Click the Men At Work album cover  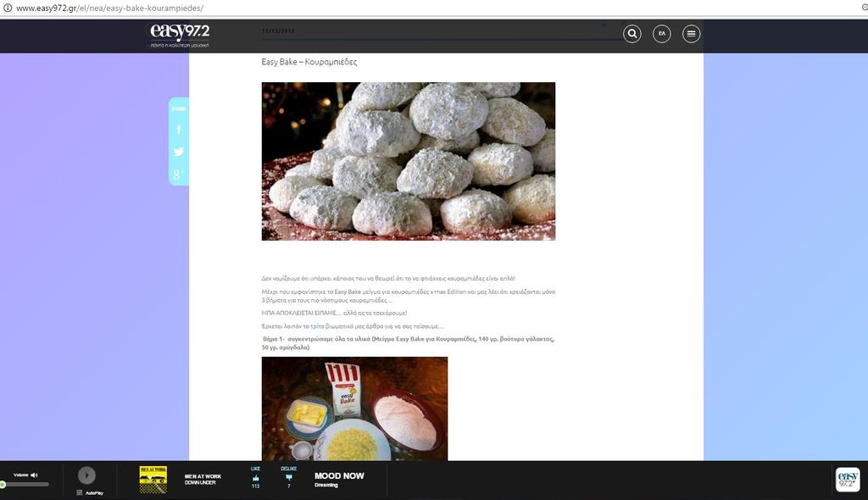(x=153, y=480)
